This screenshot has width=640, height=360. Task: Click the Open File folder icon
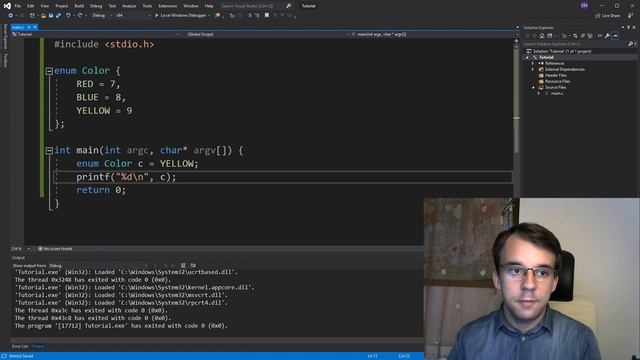pyautogui.click(x=43, y=16)
